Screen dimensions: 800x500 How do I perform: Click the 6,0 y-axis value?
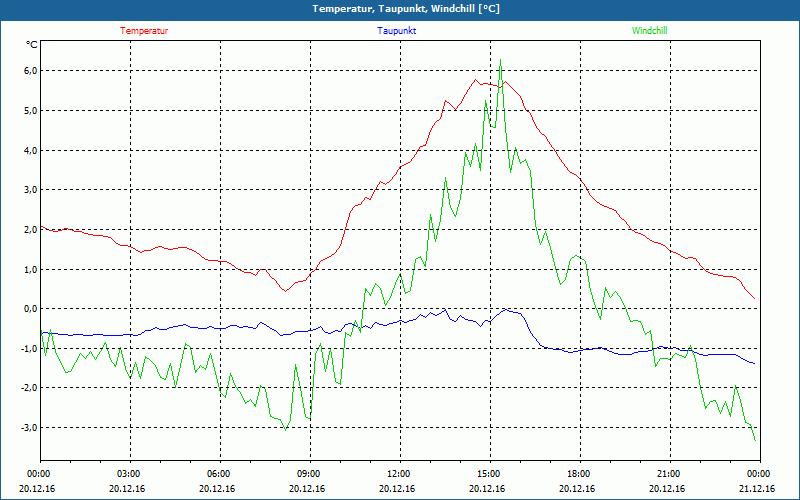coord(31,71)
